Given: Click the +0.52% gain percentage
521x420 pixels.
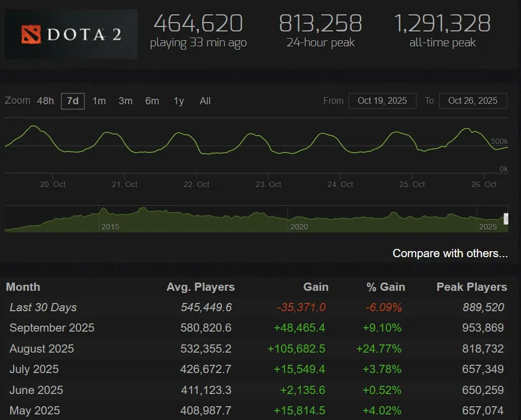Looking at the screenshot, I should pyautogui.click(x=382, y=390).
